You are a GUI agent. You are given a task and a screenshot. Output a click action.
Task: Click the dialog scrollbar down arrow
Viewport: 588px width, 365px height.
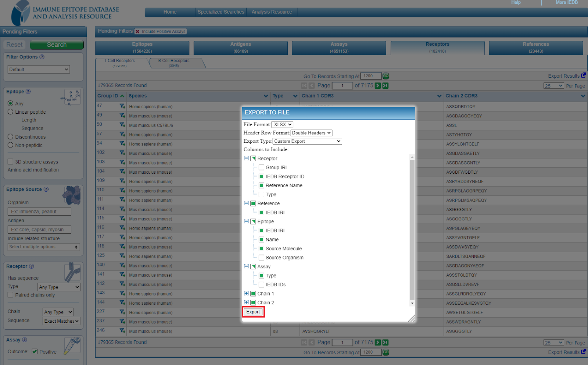(x=412, y=303)
